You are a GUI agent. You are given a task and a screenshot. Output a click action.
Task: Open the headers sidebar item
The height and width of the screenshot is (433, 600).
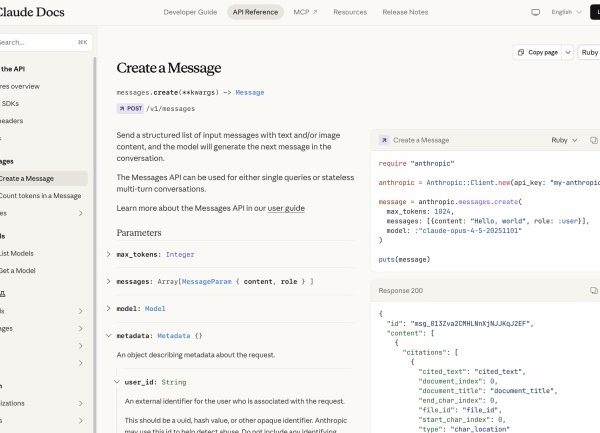tap(11, 121)
